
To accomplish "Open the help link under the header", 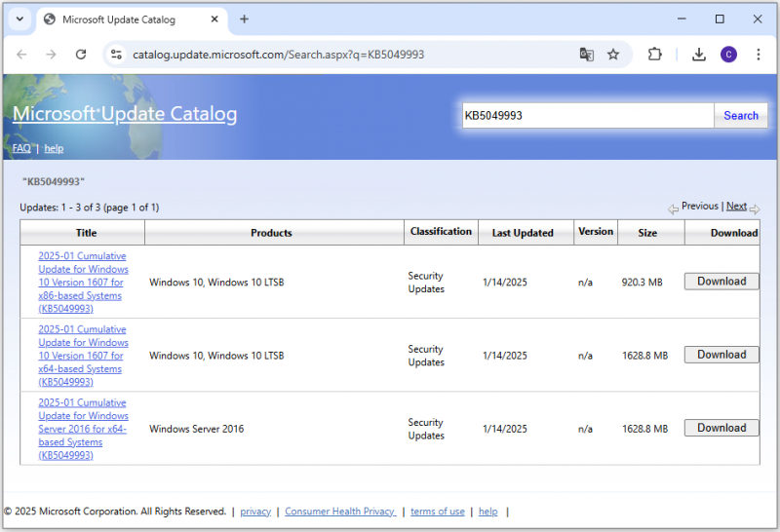I will [54, 148].
